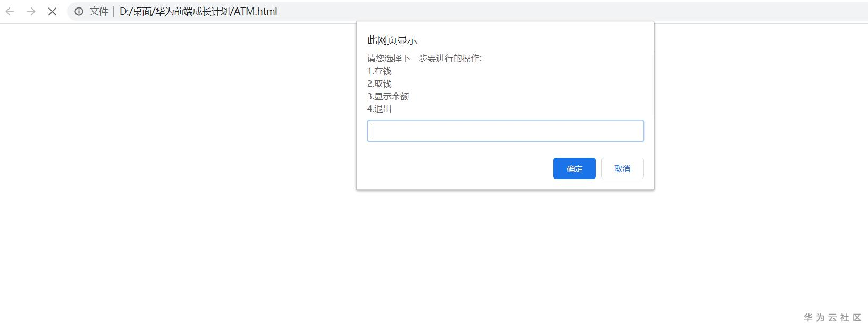Open site information circle-i icon

tap(79, 11)
